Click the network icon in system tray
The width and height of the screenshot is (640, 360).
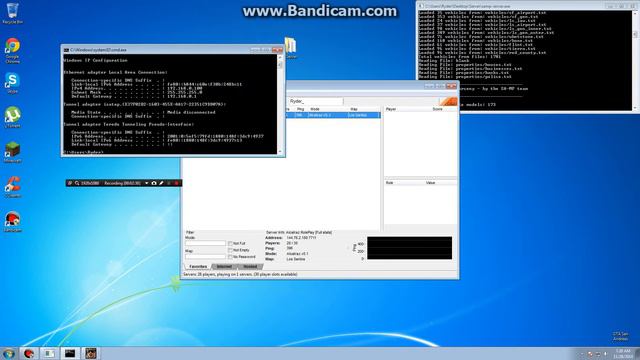(598, 354)
